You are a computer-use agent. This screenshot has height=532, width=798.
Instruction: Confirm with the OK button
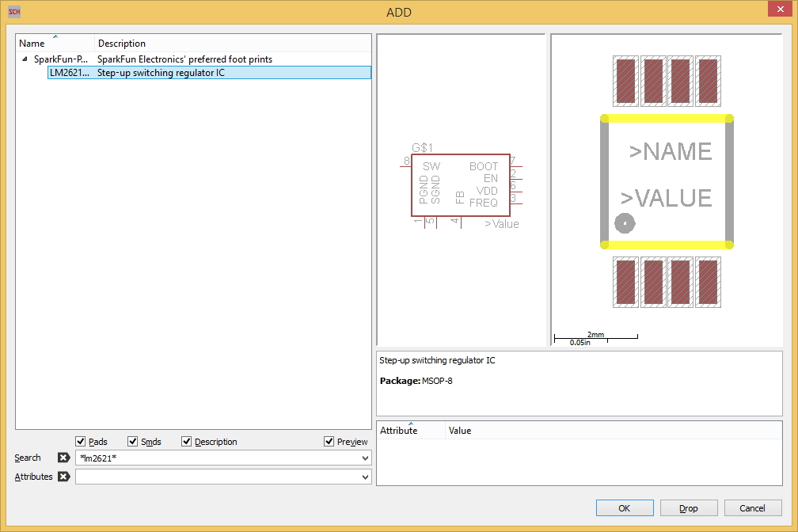(625, 508)
